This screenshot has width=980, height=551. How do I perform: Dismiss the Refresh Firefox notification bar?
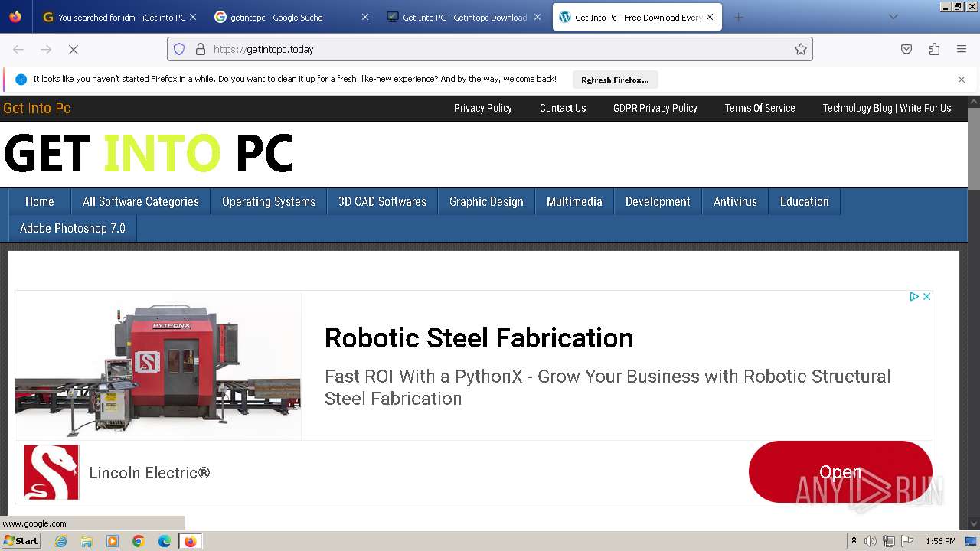point(962,80)
